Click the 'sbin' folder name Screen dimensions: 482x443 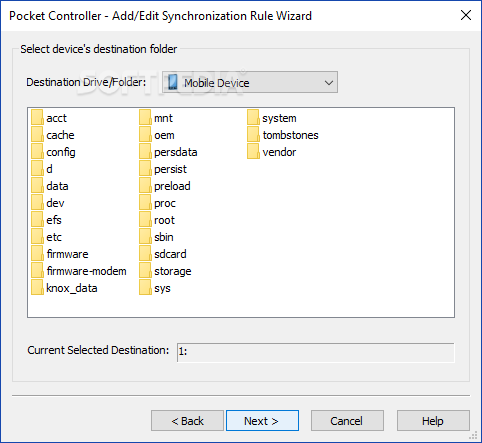pos(164,237)
